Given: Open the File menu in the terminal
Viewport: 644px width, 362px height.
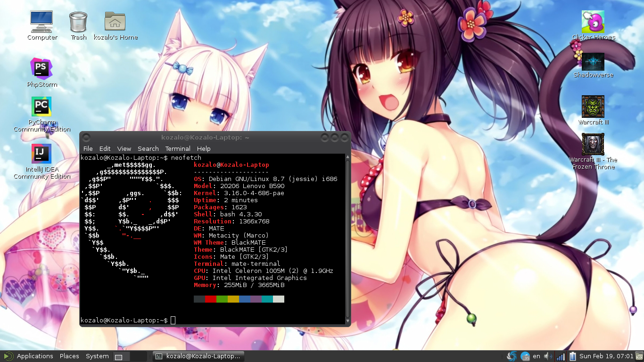Looking at the screenshot, I should click(x=88, y=148).
